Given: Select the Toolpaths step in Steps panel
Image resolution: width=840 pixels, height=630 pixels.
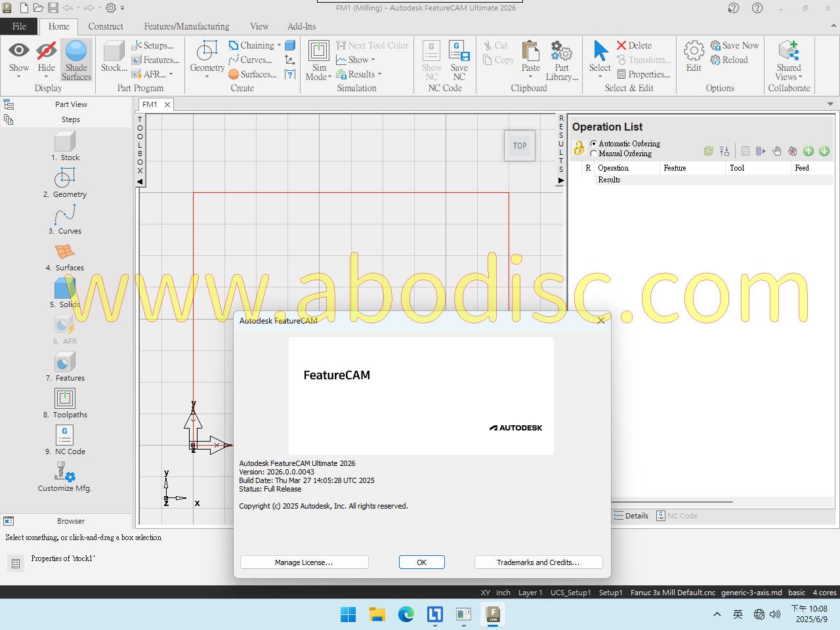Looking at the screenshot, I should 65,403.
